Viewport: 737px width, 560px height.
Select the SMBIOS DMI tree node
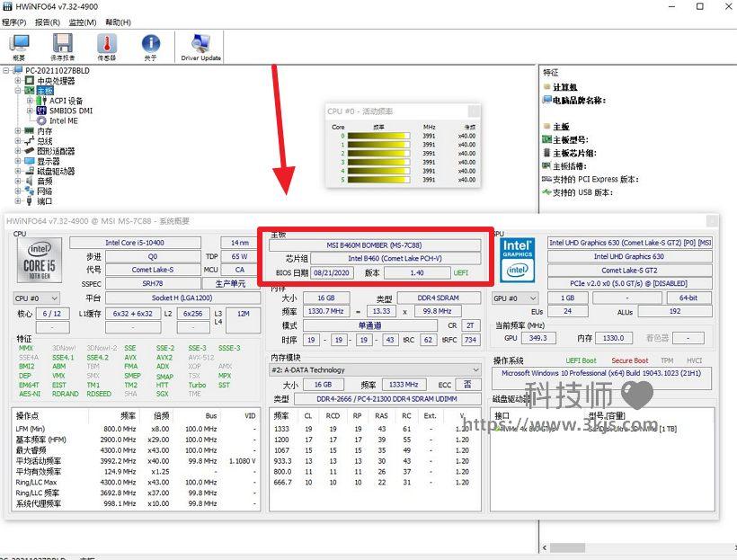pyautogui.click(x=71, y=111)
